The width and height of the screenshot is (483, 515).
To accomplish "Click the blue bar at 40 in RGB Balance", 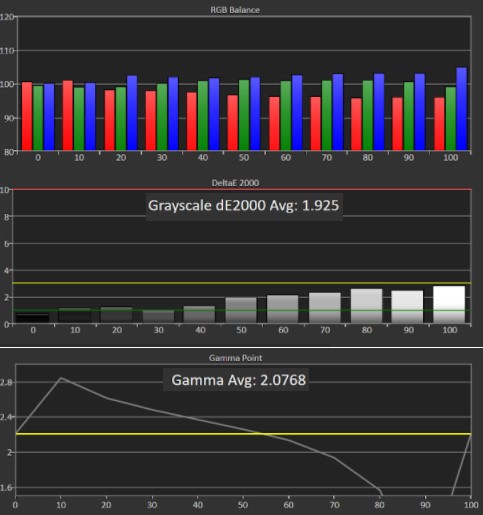I will 214,114.
